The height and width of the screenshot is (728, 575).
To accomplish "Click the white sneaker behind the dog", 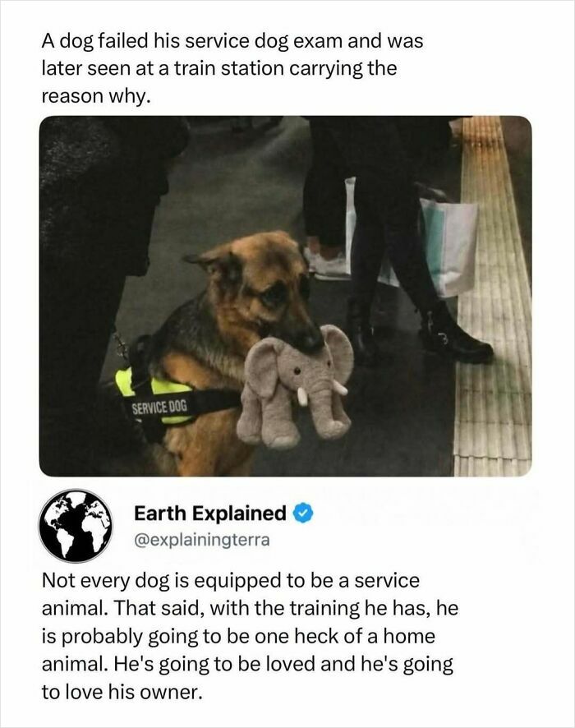I will [x=328, y=263].
